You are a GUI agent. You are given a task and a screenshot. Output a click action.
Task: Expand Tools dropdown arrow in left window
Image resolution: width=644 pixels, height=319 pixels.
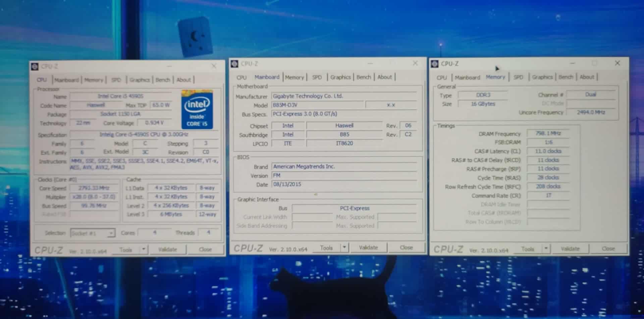tap(144, 249)
